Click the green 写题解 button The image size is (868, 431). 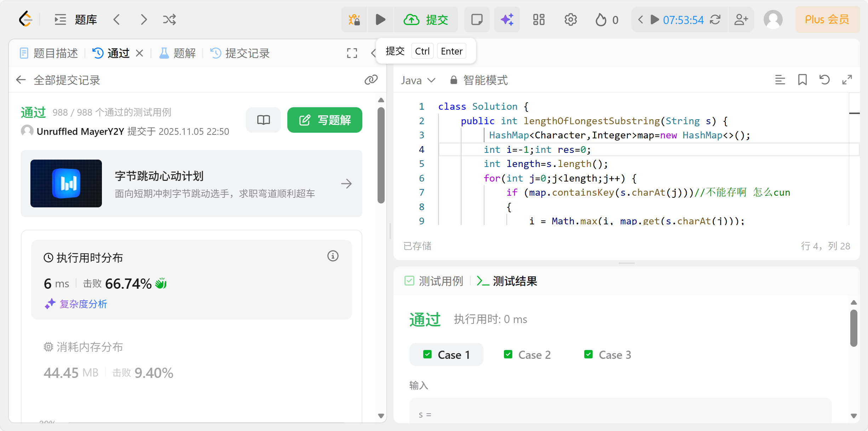324,120
